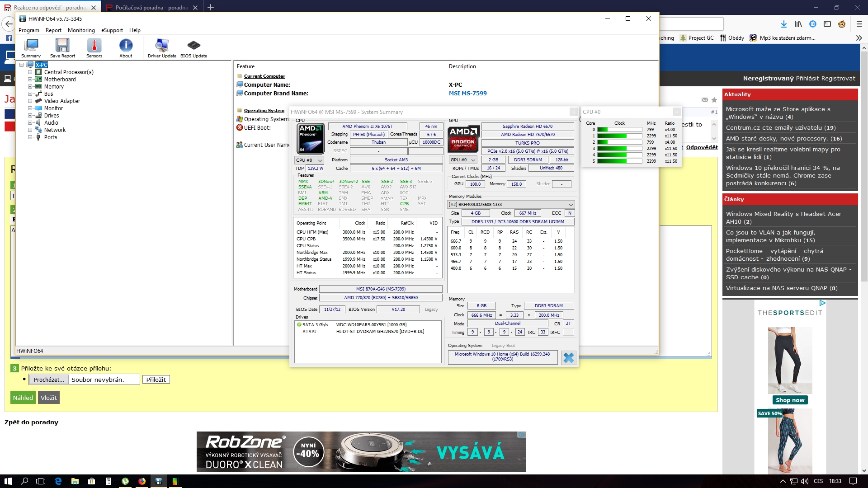Viewport: 868px width, 488px height.
Task: Expand Central Processor(s) tree node
Action: click(x=30, y=72)
